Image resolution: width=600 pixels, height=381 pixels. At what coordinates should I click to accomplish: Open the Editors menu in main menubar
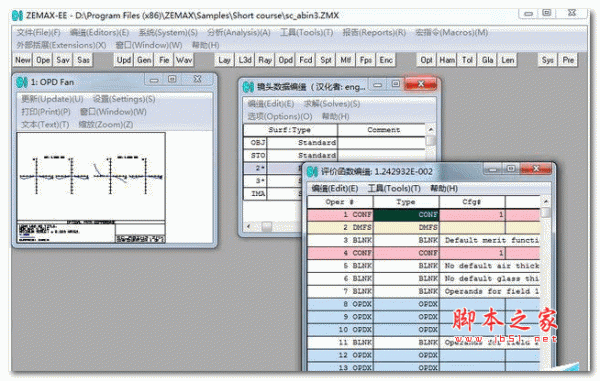click(99, 33)
